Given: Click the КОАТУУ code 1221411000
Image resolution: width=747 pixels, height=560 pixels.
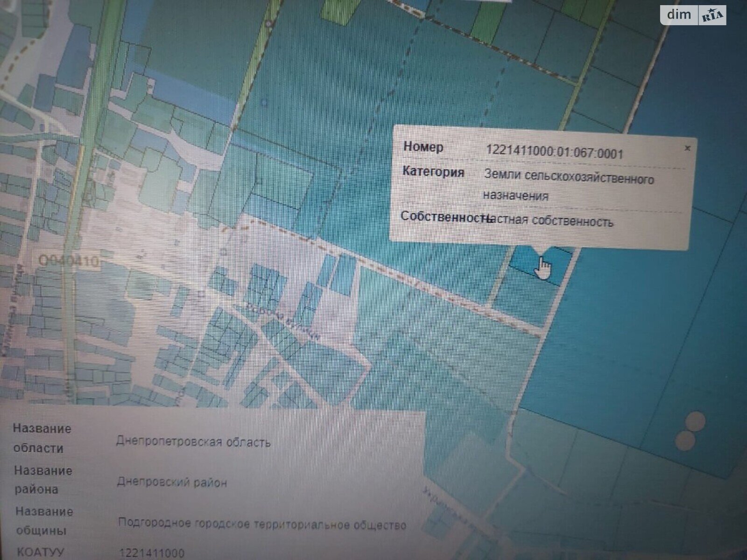Looking at the screenshot, I should 152,553.
